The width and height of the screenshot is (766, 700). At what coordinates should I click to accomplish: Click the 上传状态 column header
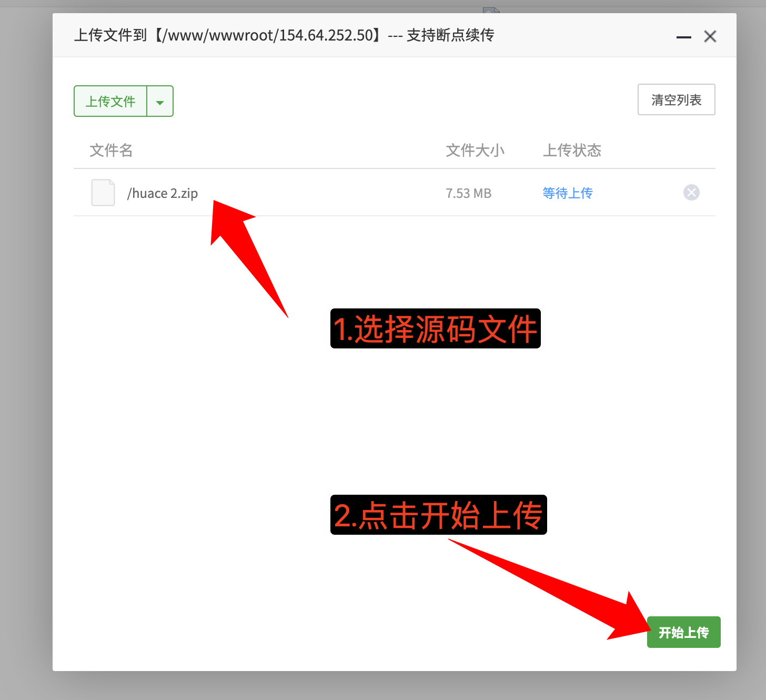(572, 151)
